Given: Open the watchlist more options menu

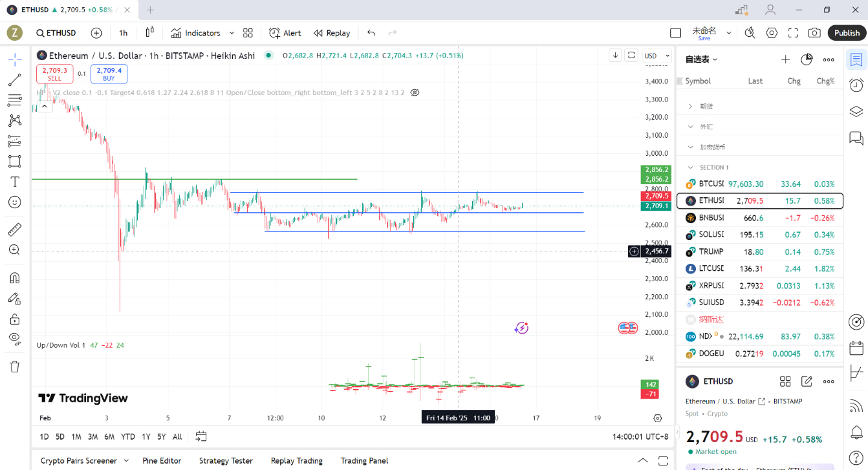Looking at the screenshot, I should pos(829,59).
